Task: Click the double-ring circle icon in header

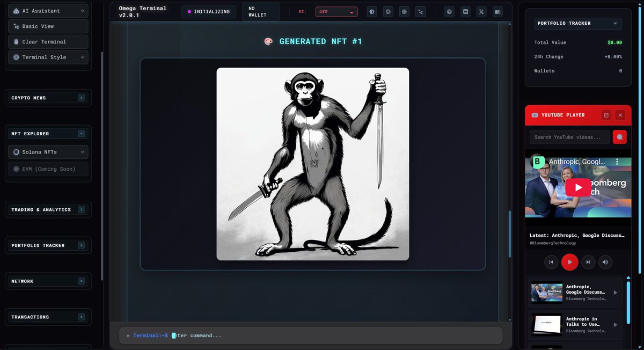Action: point(388,11)
